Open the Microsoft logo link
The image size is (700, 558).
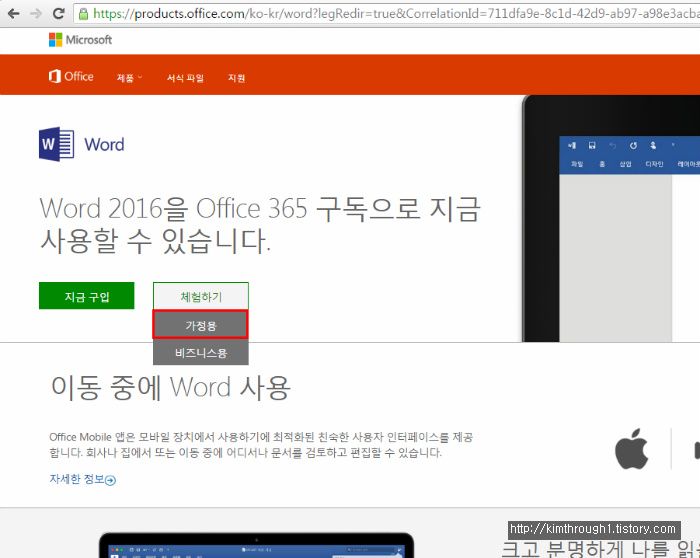(x=80, y=40)
